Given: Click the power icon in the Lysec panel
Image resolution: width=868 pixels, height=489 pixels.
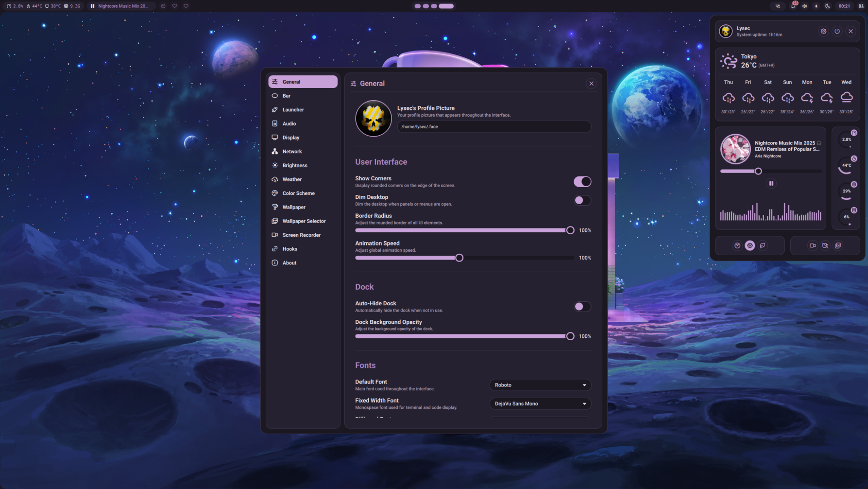Looking at the screenshot, I should 837,31.
